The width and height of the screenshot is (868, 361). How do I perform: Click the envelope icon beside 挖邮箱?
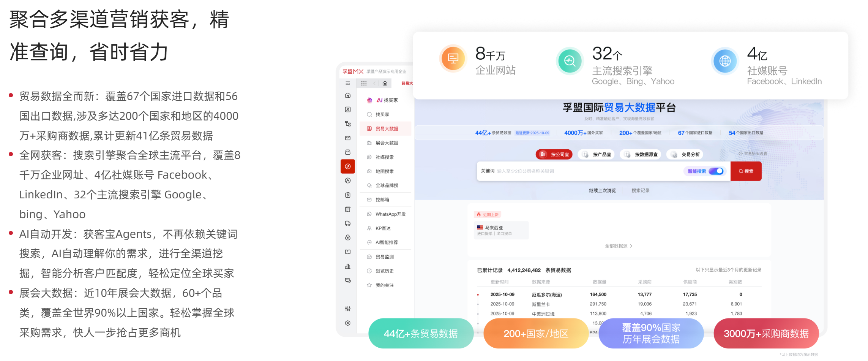[x=369, y=199]
